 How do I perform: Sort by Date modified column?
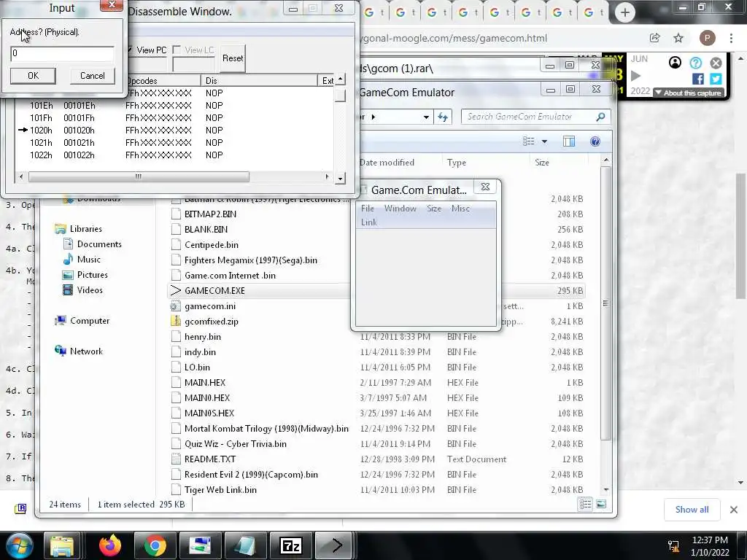[387, 163]
